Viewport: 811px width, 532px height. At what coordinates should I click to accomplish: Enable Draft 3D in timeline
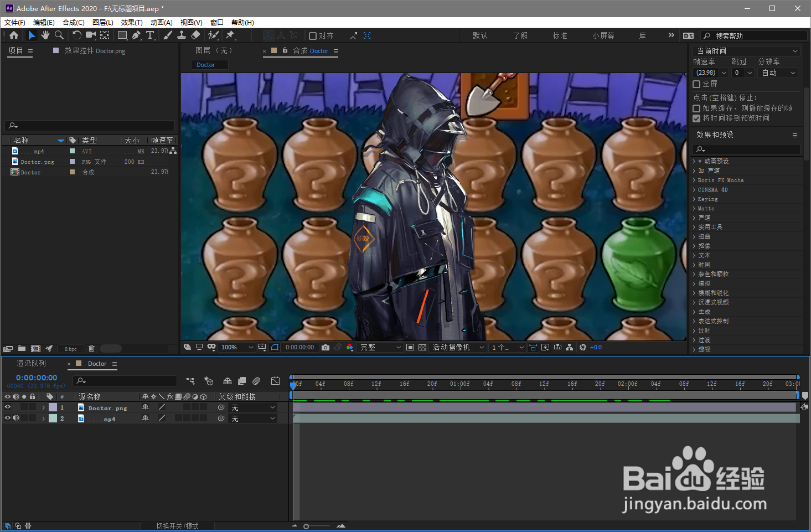(209, 381)
